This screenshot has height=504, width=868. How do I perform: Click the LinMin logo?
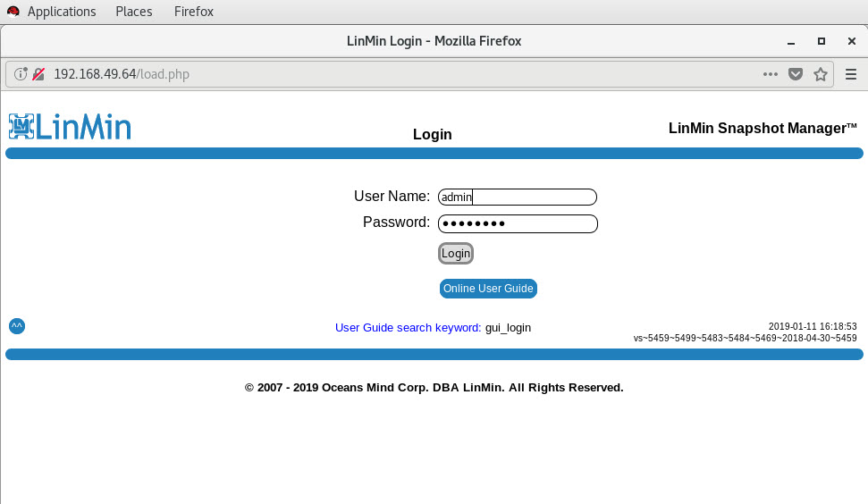tap(70, 127)
